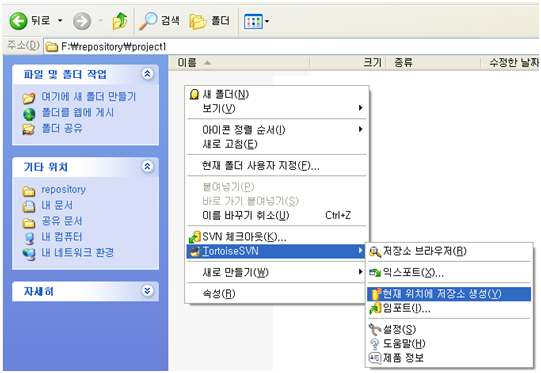This screenshot has height=373, width=541.
Task: Select 도움말(H) in TortoiseSVN submenu
Action: [449, 344]
